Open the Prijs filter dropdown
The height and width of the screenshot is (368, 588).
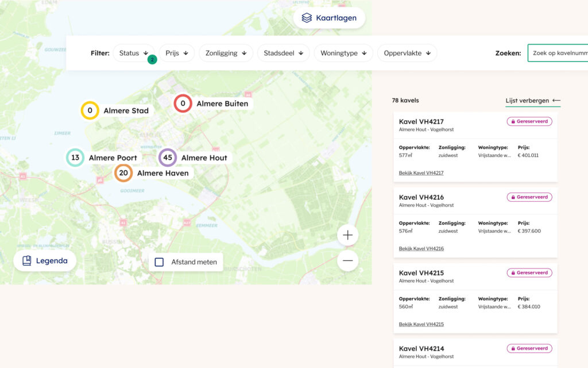pos(176,52)
